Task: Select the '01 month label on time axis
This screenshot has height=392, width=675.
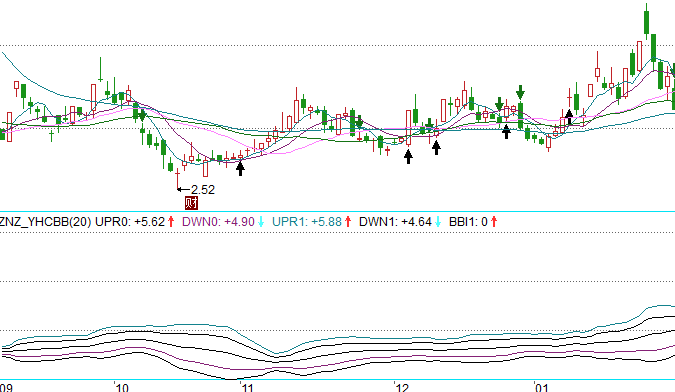Action: (x=541, y=388)
